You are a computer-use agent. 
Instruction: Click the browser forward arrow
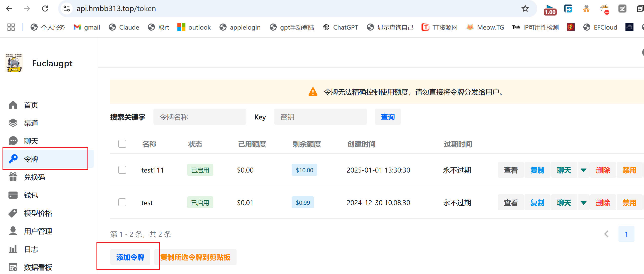(27, 9)
